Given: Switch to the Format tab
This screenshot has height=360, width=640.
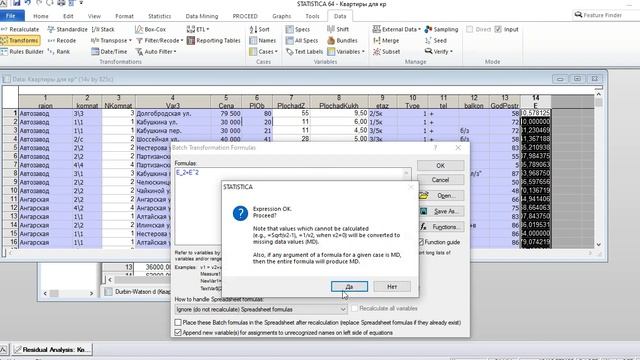Looking at the screenshot, I should click(x=124, y=16).
